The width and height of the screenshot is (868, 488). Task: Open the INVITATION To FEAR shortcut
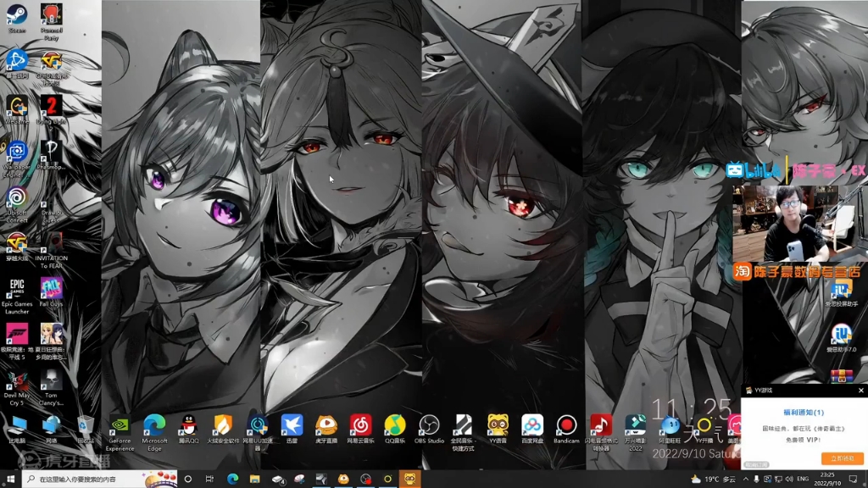[51, 250]
